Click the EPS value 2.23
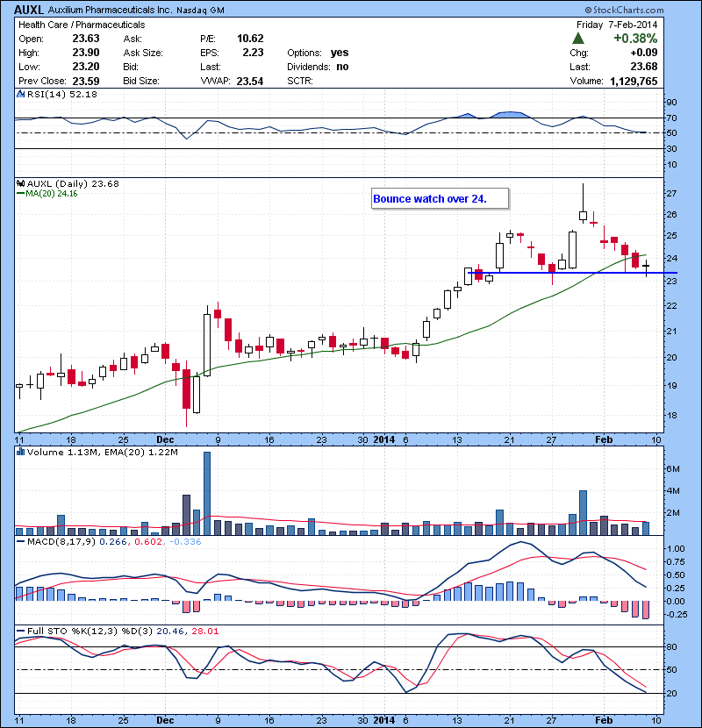Viewport: 702px width, 728px height. (254, 53)
